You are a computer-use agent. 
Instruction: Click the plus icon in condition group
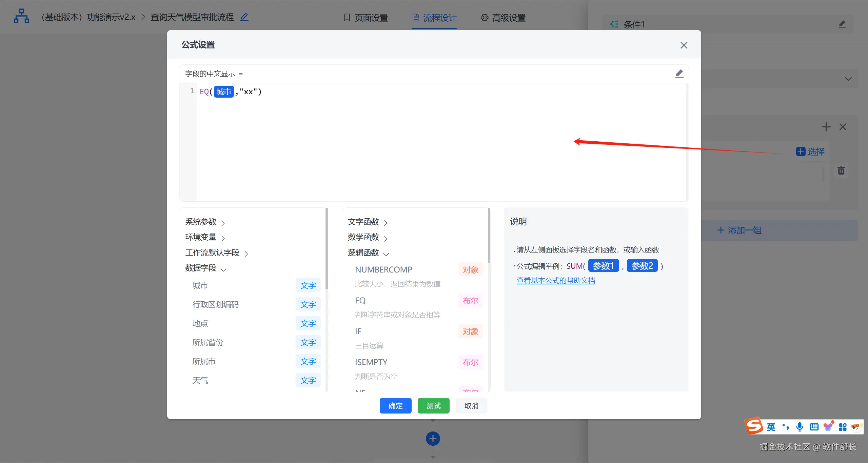pos(826,127)
